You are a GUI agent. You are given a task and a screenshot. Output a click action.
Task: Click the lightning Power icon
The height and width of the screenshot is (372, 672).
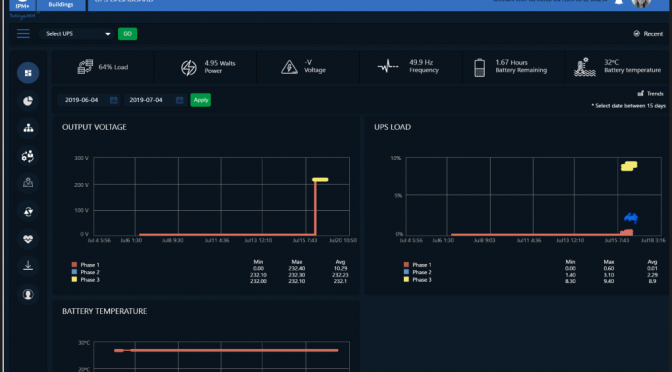(x=189, y=68)
